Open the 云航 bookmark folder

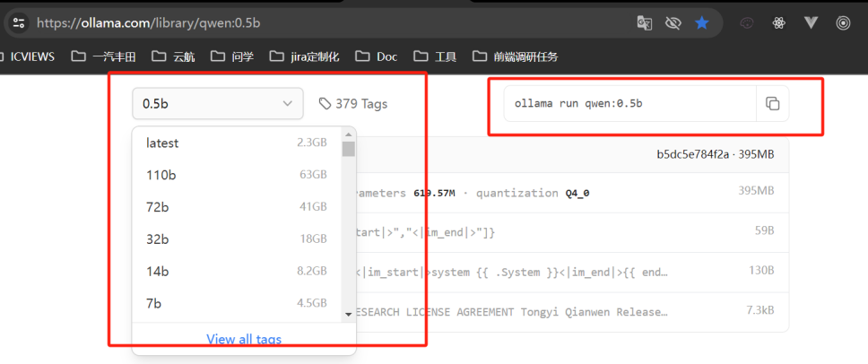click(x=173, y=56)
